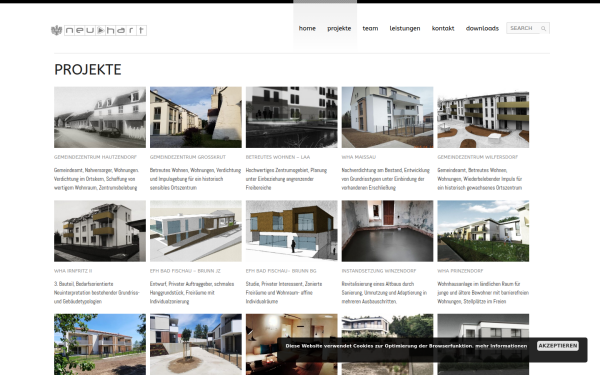Screen dimensions: 600x375
Task: Click the PROJEKTE page heading
Action: tap(88, 70)
